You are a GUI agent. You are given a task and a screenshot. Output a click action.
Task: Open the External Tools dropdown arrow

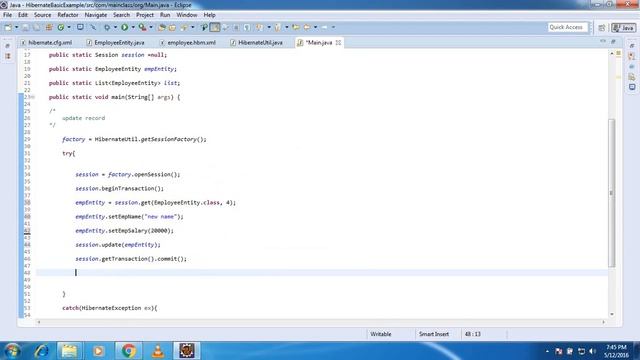[151, 27]
